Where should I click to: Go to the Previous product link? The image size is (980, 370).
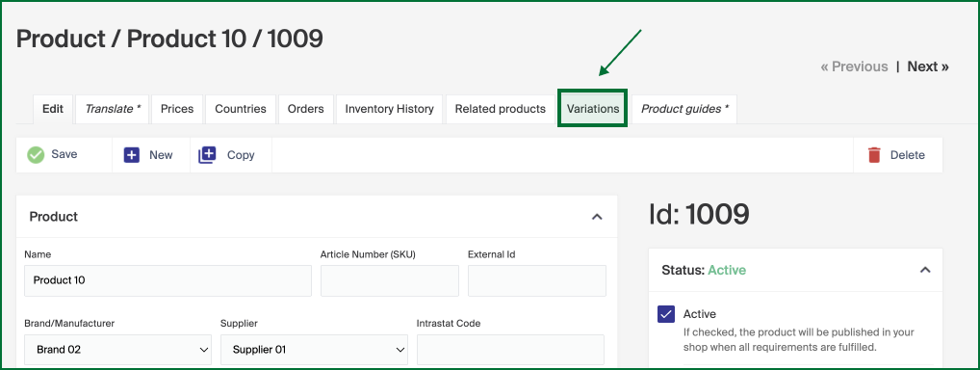tap(855, 66)
